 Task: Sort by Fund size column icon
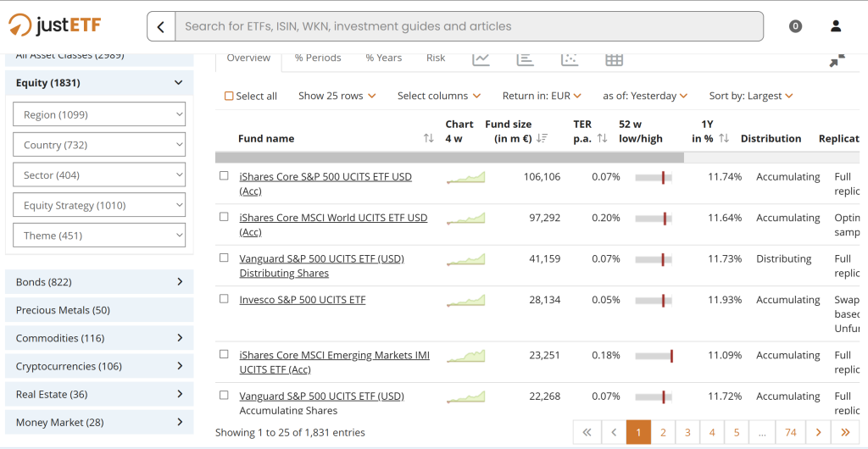tap(542, 138)
